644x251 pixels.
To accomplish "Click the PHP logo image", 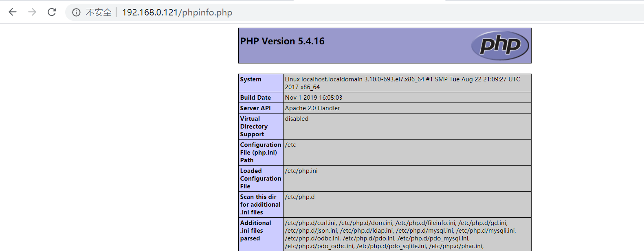I will click(500, 46).
